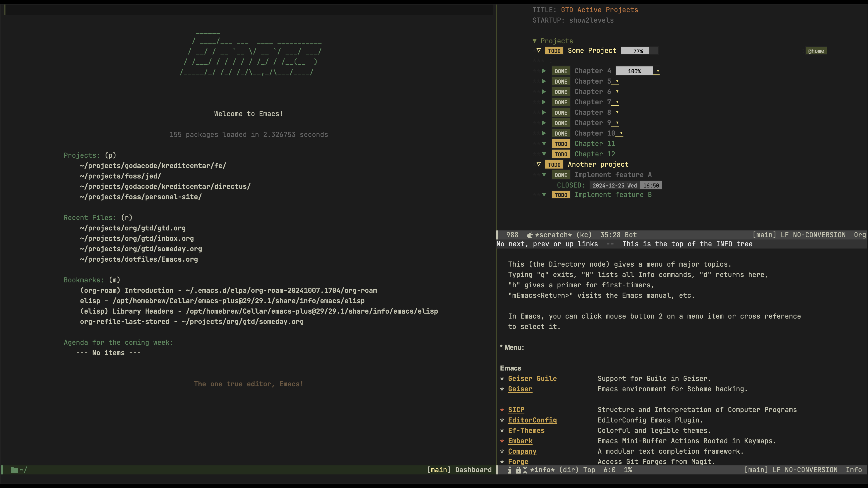Click the Org major mode indicator in modeline
Viewport: 868px width, 488px height.
point(860,235)
